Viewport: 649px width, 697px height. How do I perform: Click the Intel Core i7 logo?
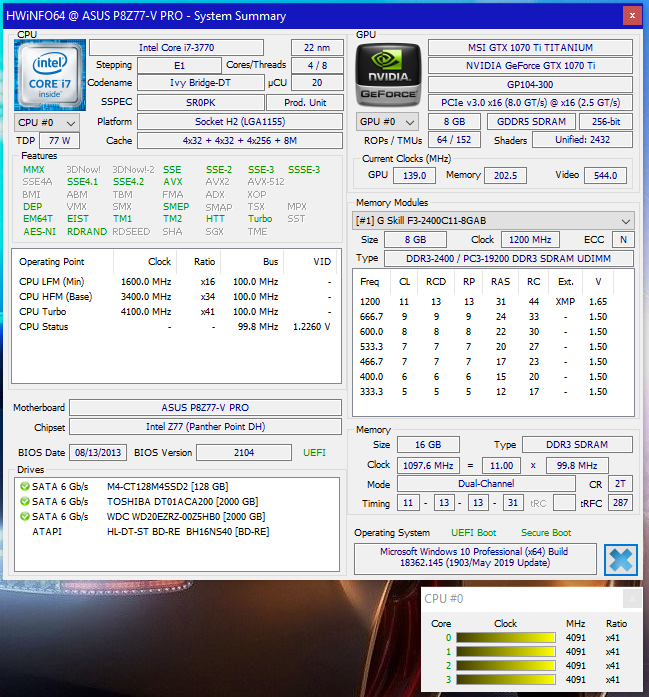[x=50, y=75]
